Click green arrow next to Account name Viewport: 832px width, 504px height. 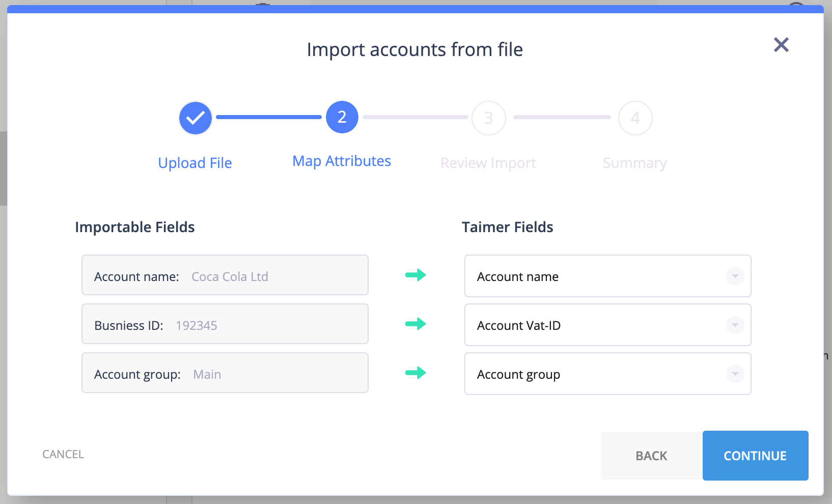point(415,275)
